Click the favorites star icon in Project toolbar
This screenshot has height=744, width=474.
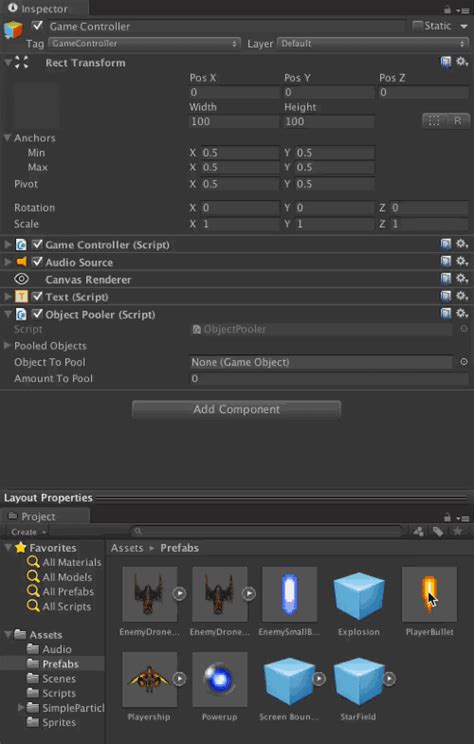point(457,531)
